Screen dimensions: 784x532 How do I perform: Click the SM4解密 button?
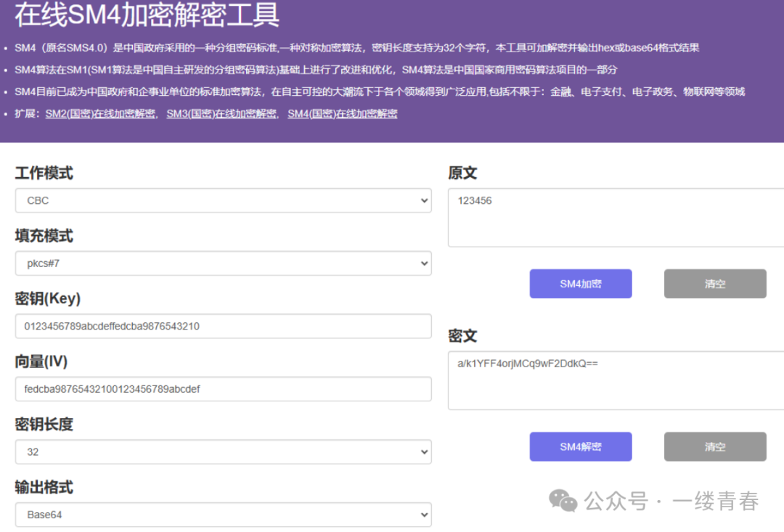[581, 446]
